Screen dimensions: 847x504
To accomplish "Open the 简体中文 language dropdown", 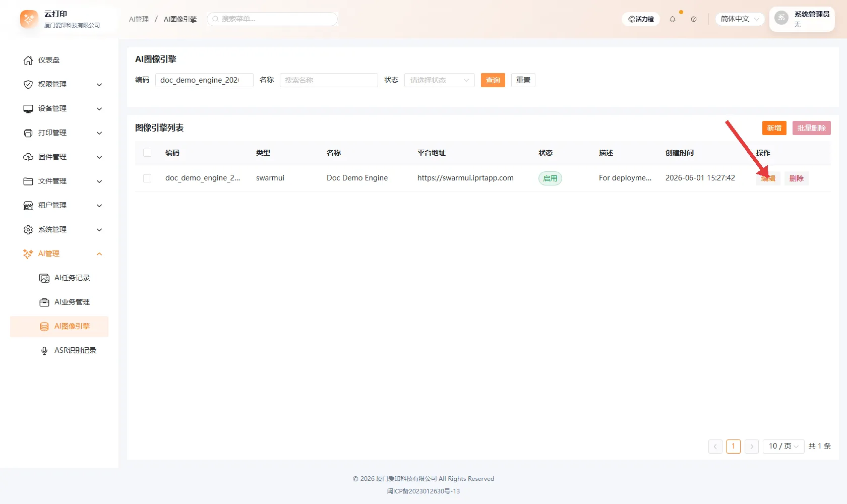I will [x=740, y=19].
